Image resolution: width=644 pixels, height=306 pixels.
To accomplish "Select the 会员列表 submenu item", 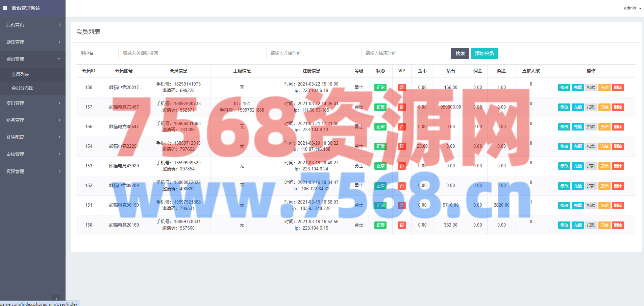I will [20, 74].
